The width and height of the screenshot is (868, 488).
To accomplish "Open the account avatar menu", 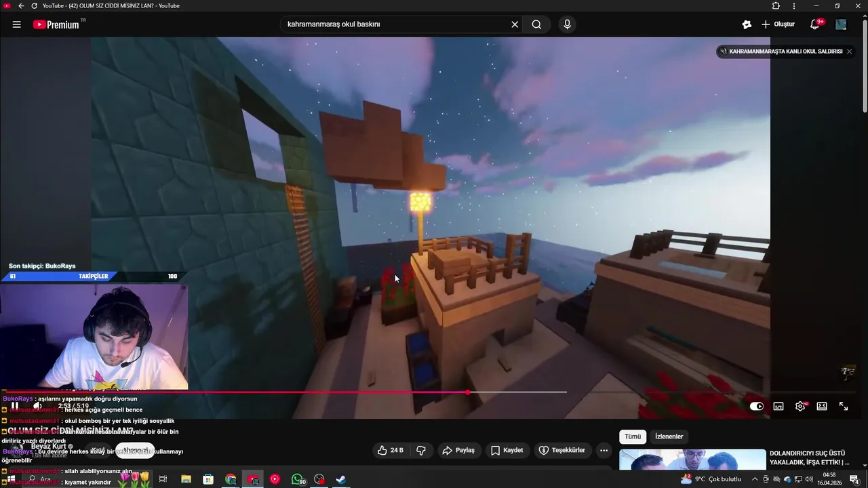I will click(x=841, y=24).
